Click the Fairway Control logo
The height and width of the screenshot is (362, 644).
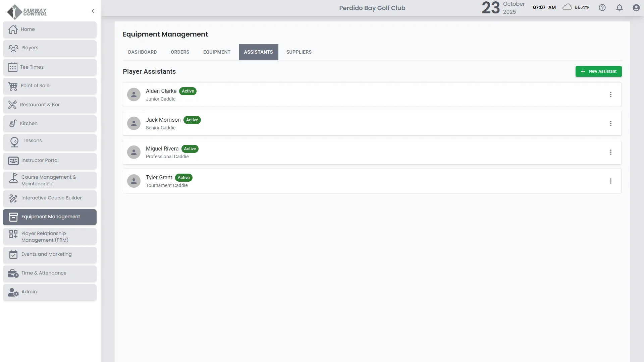coord(27,12)
